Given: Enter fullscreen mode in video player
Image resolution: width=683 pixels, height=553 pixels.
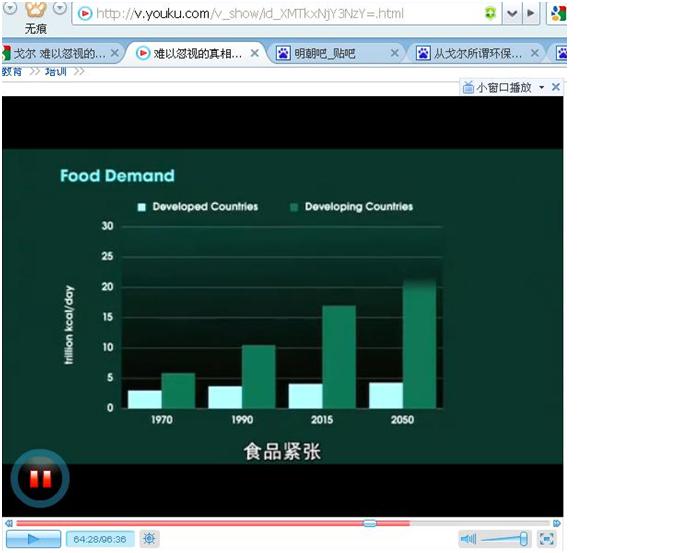Looking at the screenshot, I should click(546, 539).
